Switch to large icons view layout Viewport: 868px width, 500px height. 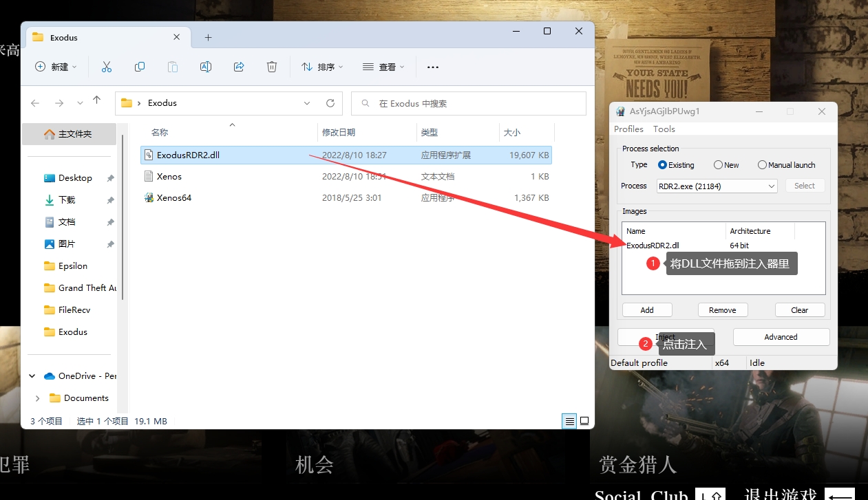(x=584, y=421)
